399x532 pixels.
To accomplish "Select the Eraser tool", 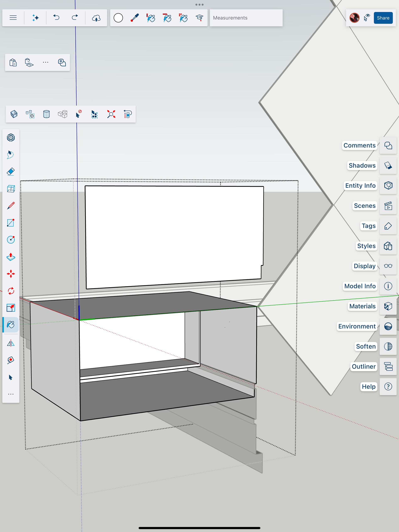I will pyautogui.click(x=11, y=172).
